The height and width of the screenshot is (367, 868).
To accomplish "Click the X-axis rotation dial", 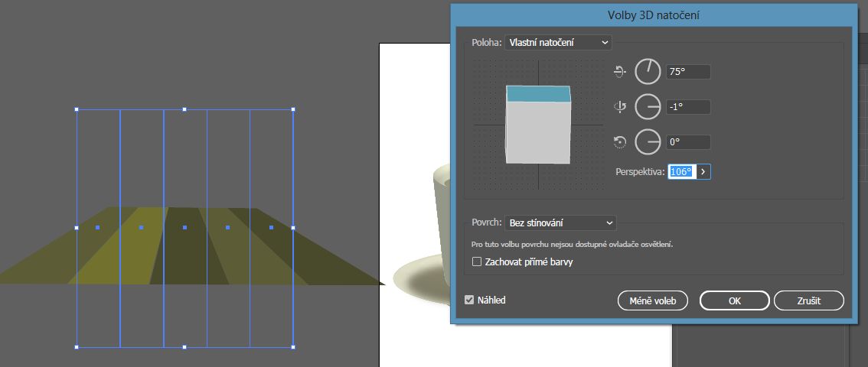I will pyautogui.click(x=648, y=72).
